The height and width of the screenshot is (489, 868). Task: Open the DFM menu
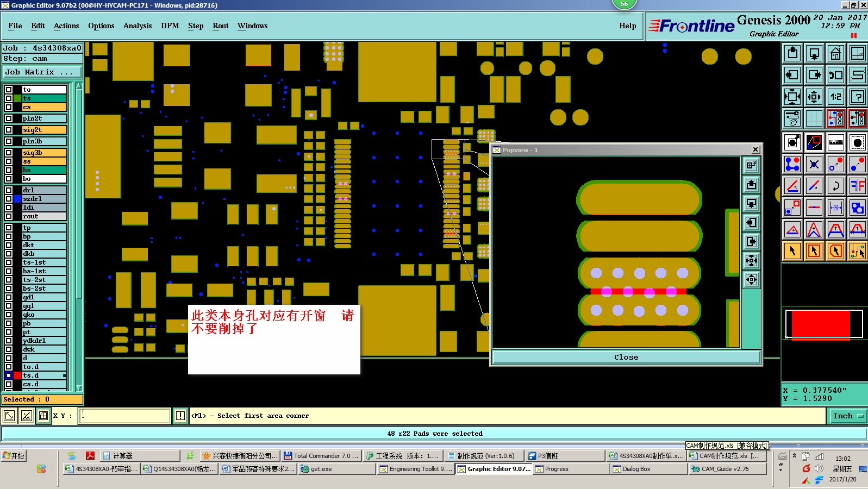click(170, 26)
